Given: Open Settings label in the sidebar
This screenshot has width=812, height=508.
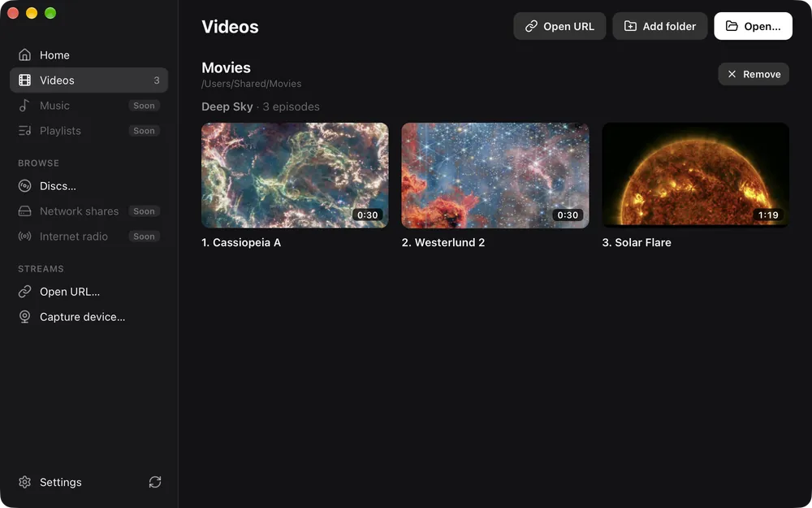Looking at the screenshot, I should 61,482.
